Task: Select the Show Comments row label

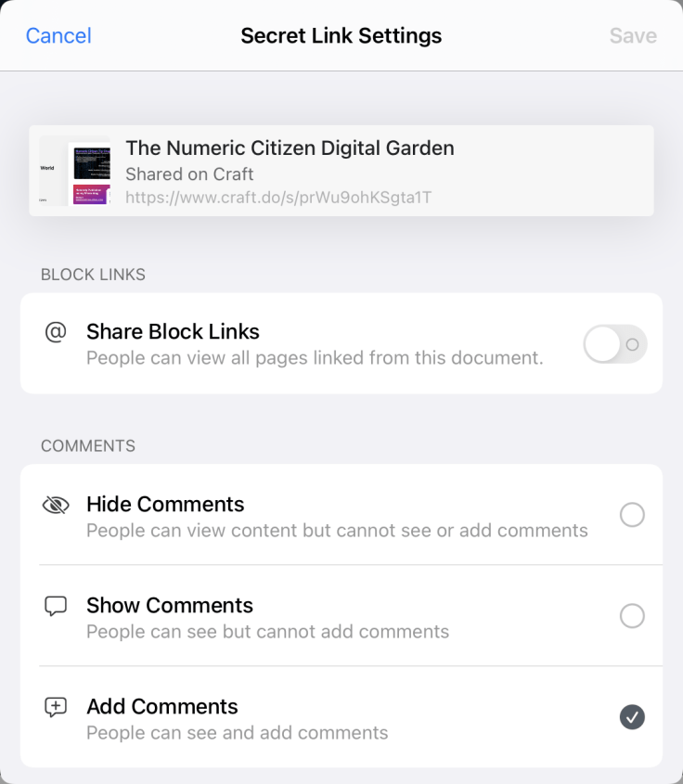Action: (170, 605)
